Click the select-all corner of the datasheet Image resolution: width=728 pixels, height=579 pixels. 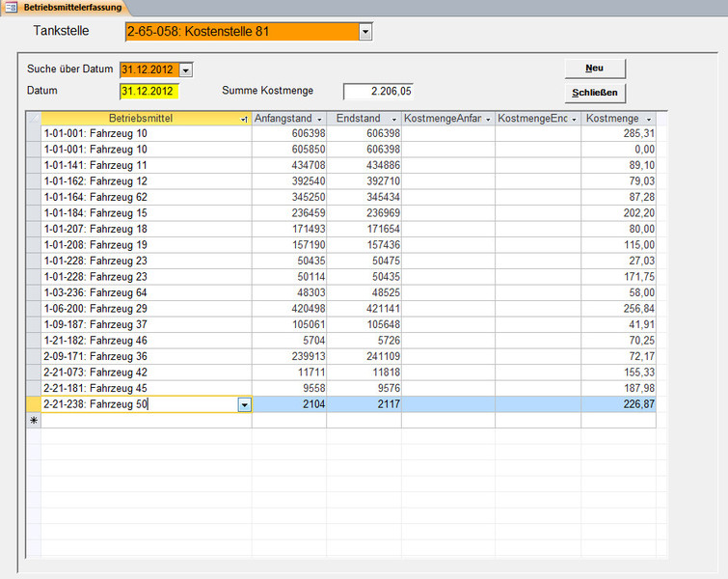point(34,119)
